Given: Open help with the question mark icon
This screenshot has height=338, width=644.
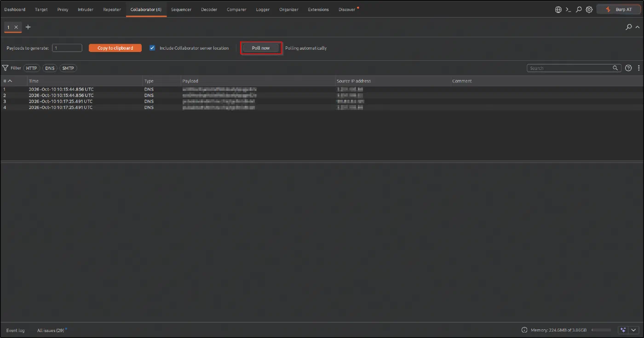Looking at the screenshot, I should tap(629, 68).
